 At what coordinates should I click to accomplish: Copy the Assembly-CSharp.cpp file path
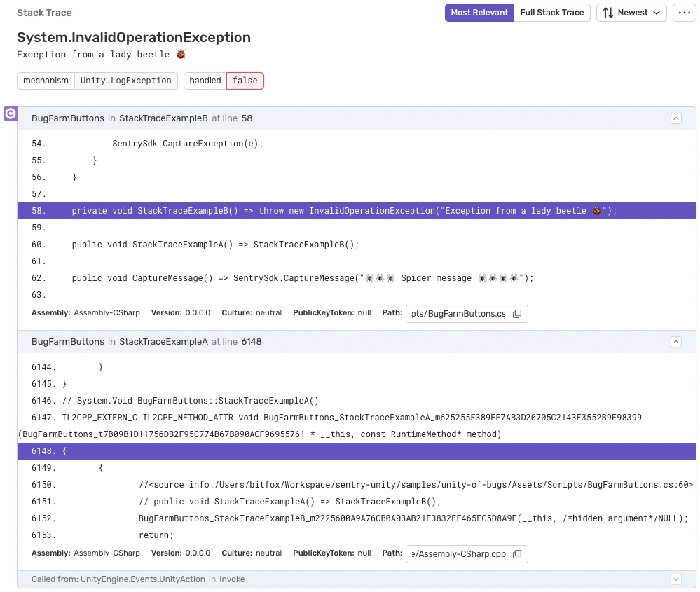click(516, 553)
